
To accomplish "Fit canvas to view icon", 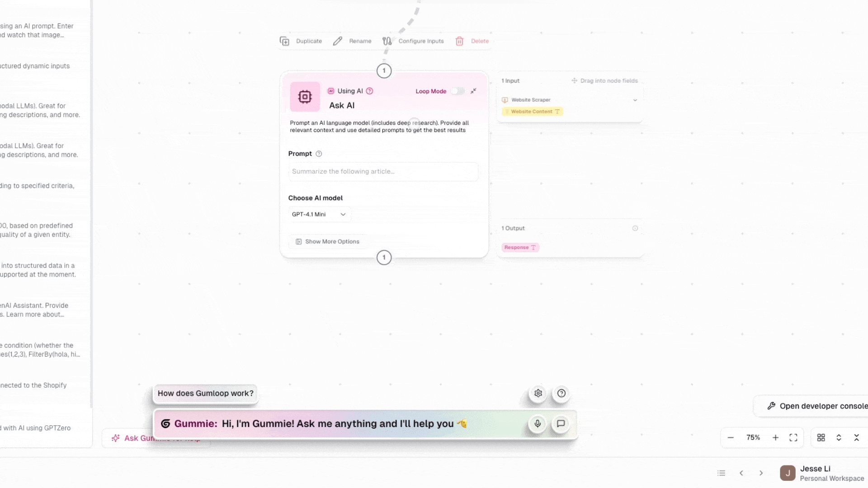I will coord(793,437).
